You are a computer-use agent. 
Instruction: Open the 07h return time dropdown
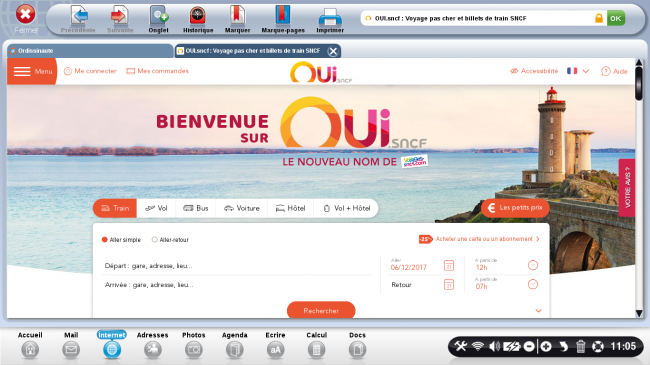506,284
